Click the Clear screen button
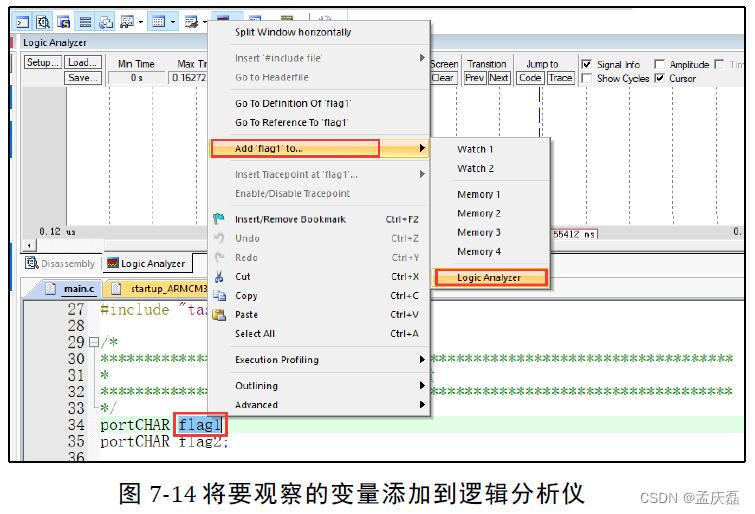The image size is (755, 514). [x=443, y=78]
